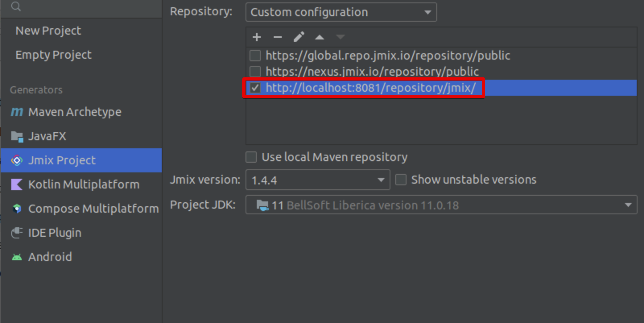Edit repository with pencil icon
Screen dimensions: 644x323
pos(299,37)
